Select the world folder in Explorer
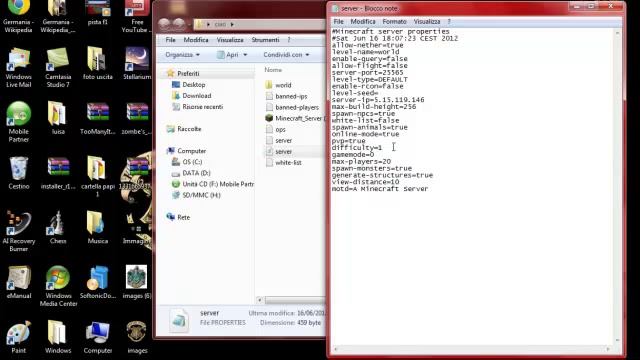This screenshot has height=360, width=640. pos(278,85)
